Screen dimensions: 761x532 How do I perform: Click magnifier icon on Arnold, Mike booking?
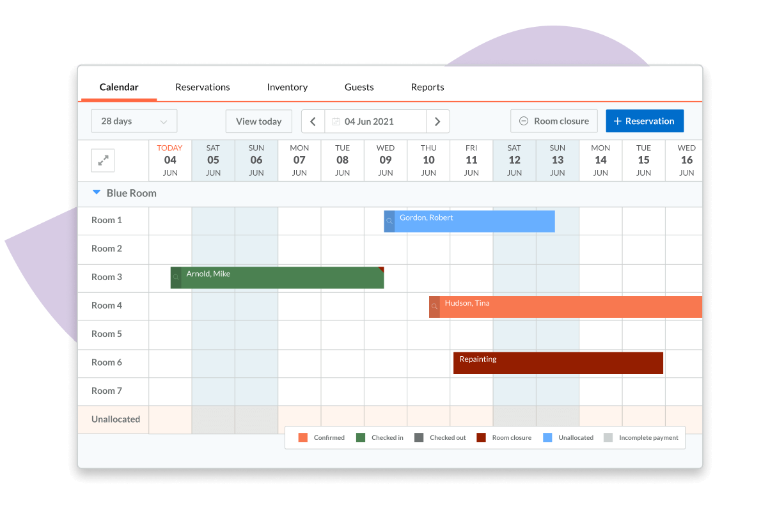coord(176,278)
